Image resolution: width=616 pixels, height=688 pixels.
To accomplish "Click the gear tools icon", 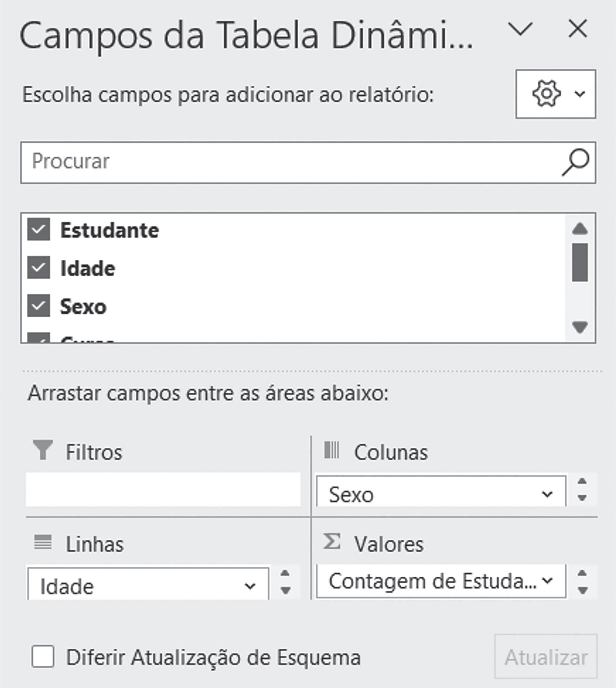I will tap(546, 94).
